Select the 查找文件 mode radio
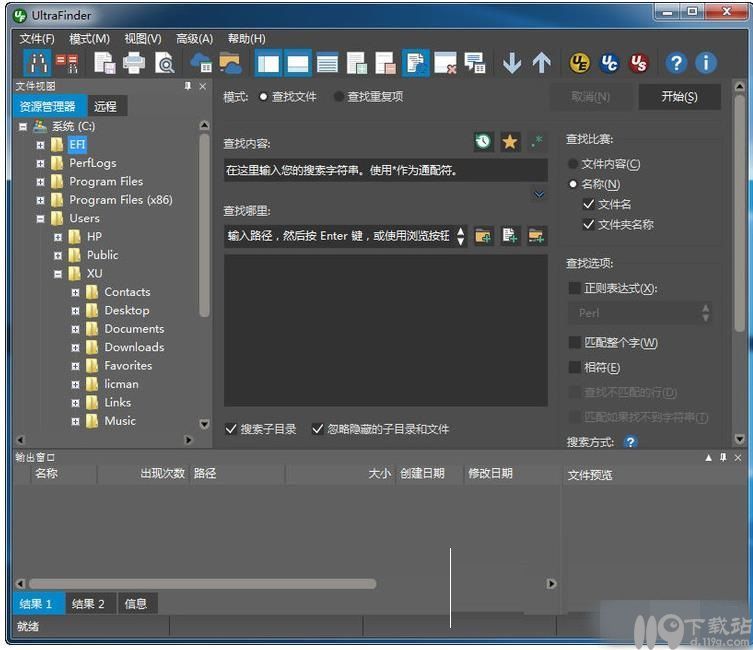Screen dimensions: 753x650 [x=263, y=96]
